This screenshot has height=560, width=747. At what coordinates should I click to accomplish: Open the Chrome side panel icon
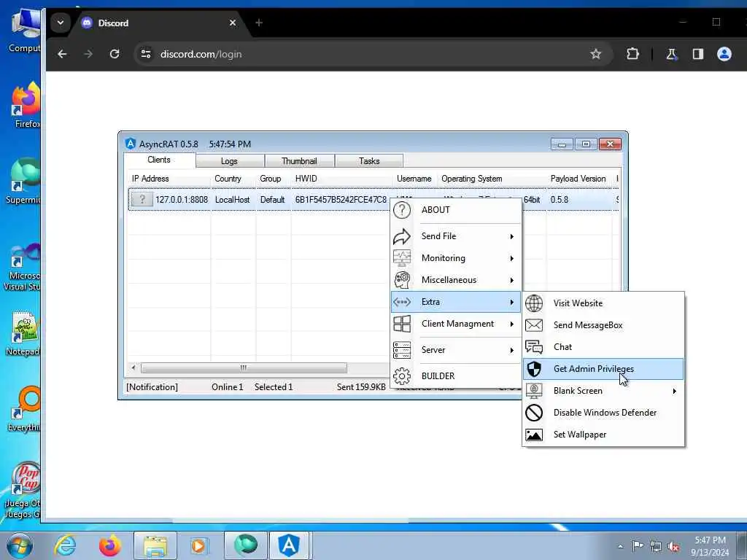pos(698,54)
